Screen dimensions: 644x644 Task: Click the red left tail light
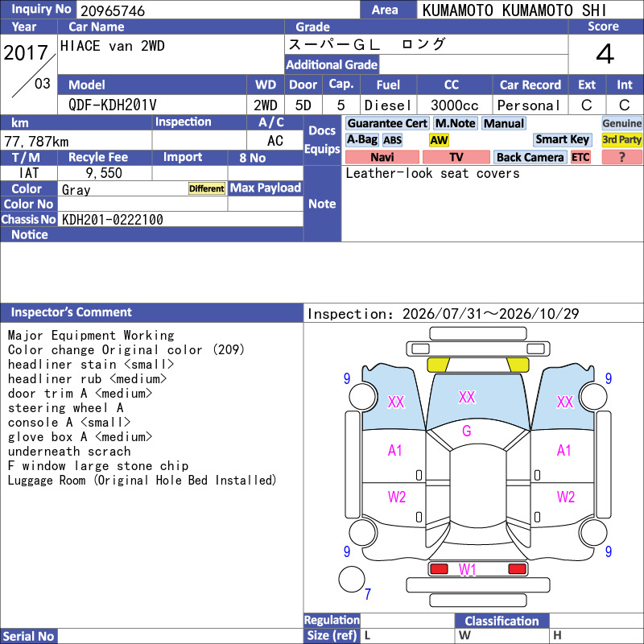439,569
